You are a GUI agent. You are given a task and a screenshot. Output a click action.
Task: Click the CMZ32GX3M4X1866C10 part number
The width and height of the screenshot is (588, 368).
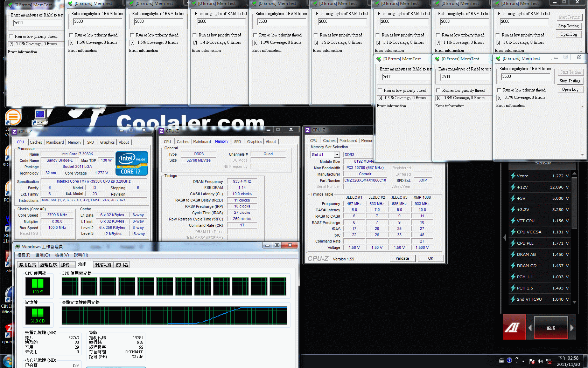point(365,180)
